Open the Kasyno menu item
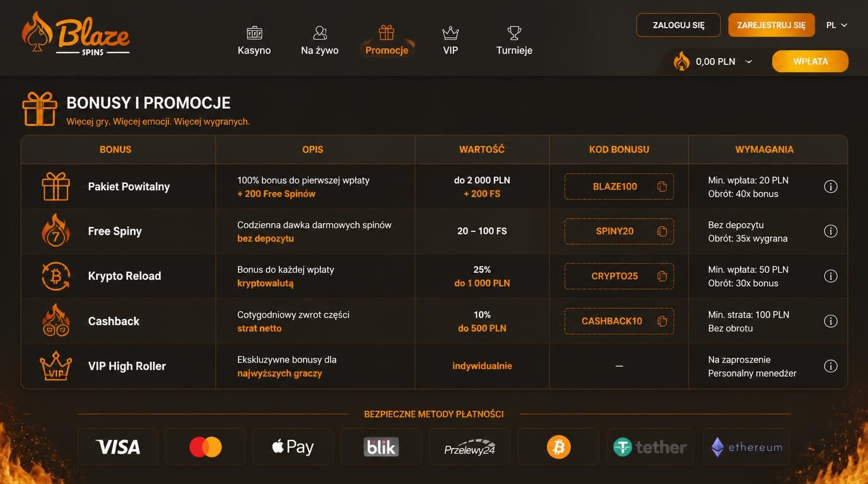 [254, 41]
